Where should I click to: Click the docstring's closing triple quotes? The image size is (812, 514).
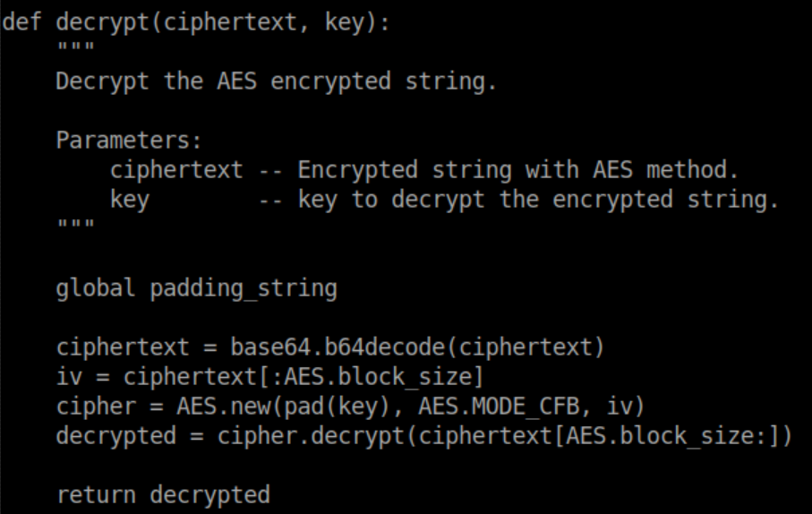pos(70,224)
